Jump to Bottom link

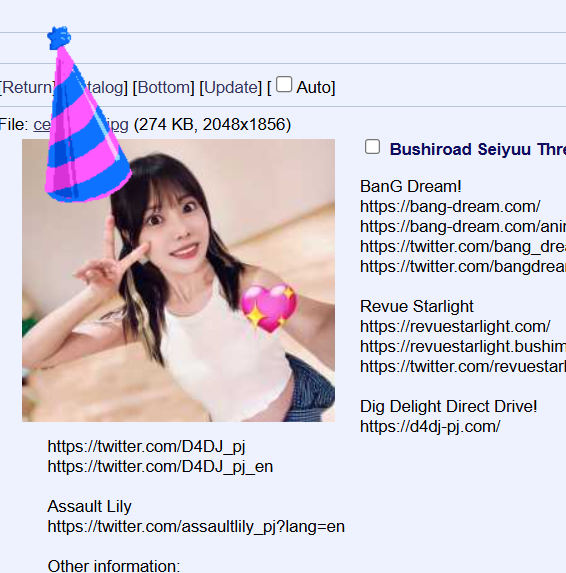pos(163,88)
